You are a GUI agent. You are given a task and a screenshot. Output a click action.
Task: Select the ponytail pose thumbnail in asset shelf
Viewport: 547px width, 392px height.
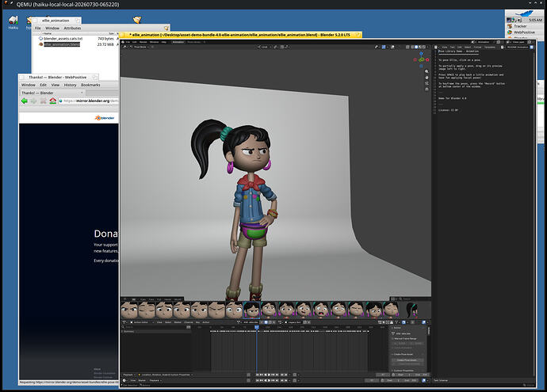[412, 310]
